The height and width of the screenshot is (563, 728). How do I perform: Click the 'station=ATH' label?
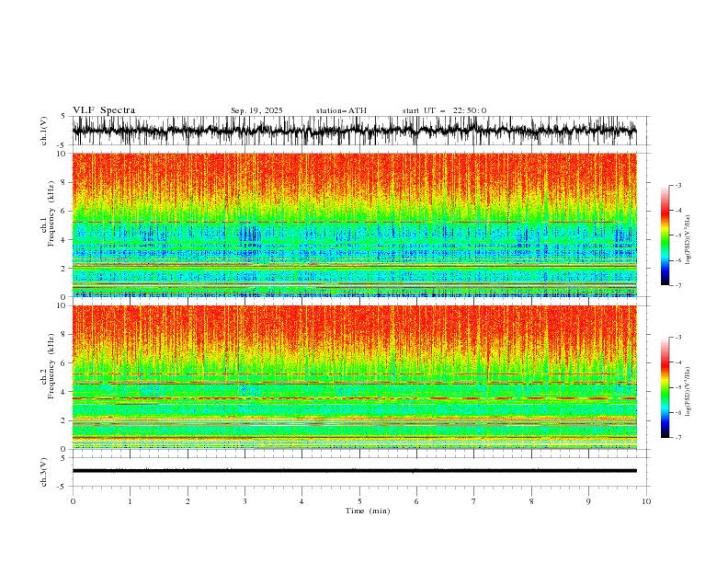click(x=341, y=110)
